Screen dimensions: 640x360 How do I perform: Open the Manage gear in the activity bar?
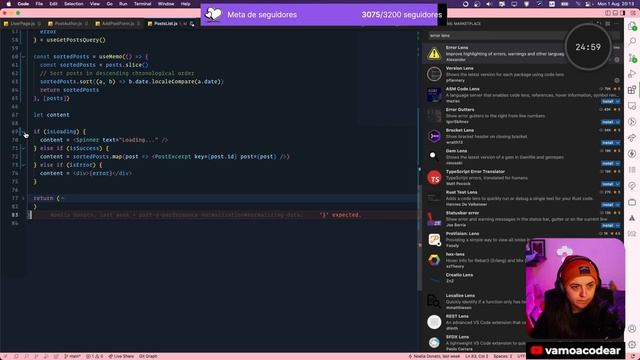[632, 345]
